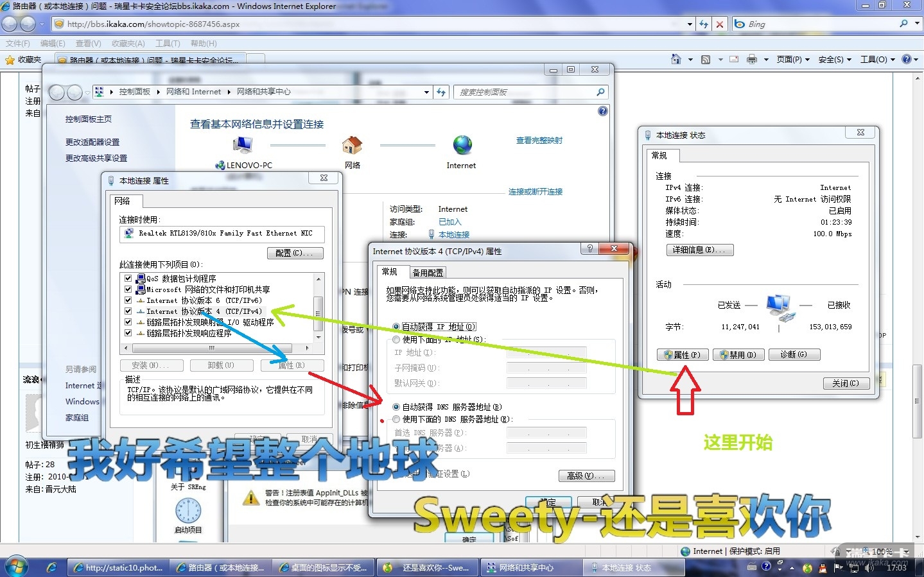The image size is (924, 577).
Task: Open the Bing search provider dropdown
Action: point(917,24)
